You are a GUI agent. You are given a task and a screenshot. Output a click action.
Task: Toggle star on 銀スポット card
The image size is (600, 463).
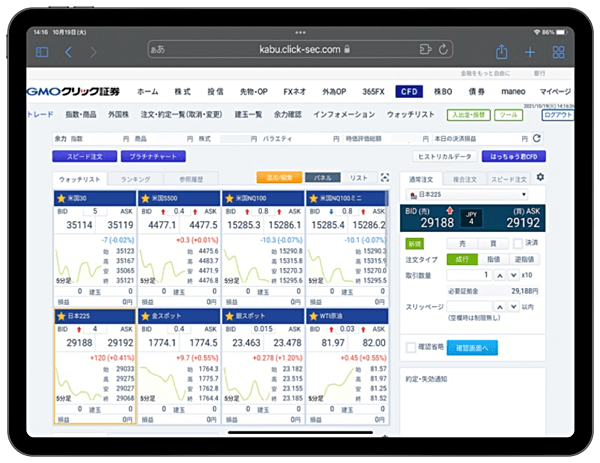pos(230,316)
